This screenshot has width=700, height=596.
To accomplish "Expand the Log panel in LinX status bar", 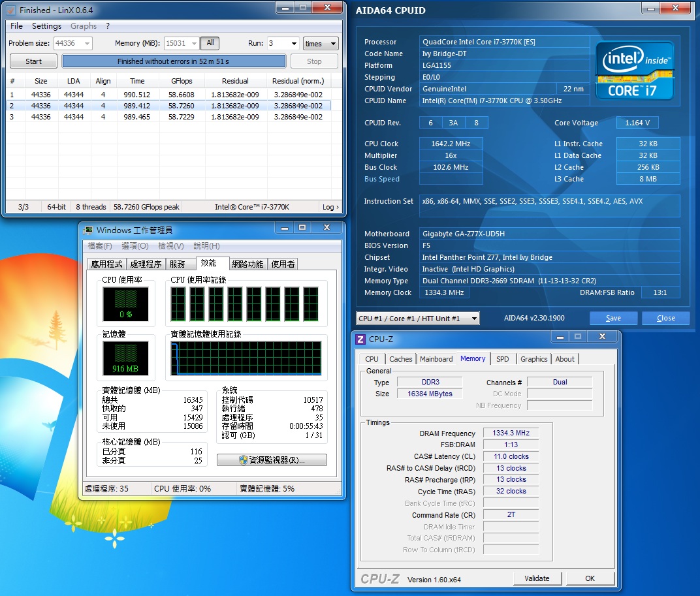I will (x=330, y=207).
